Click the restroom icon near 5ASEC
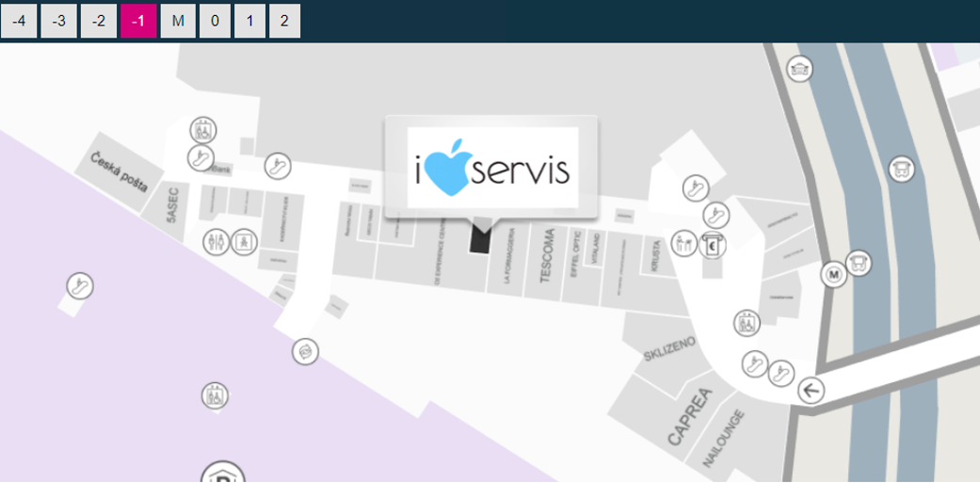 (217, 242)
